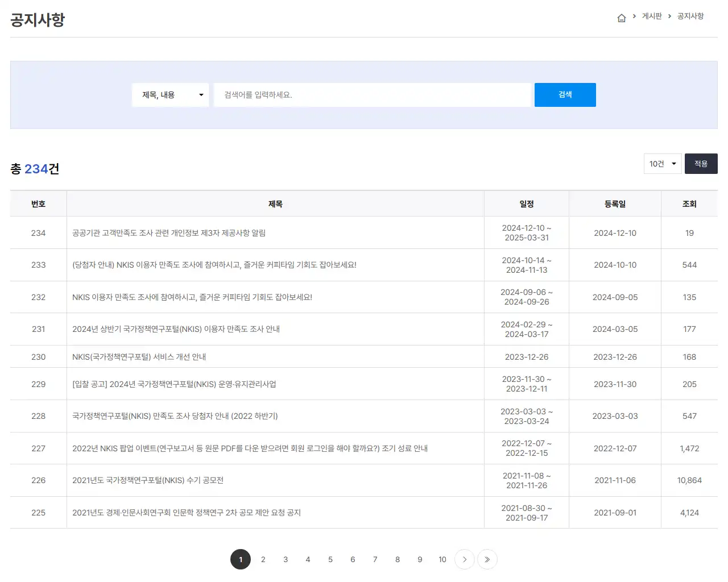Open notice 234 about 공공기관 고객만족도 조사
The image size is (728, 582).
tap(170, 232)
